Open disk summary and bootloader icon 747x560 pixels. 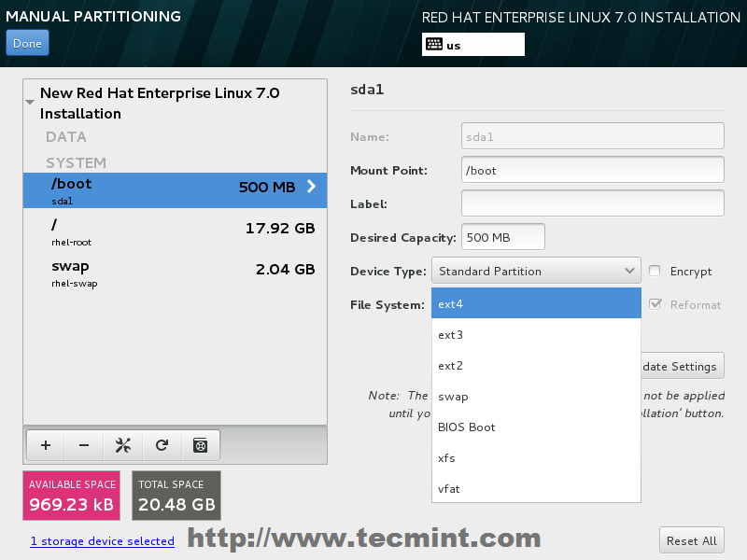click(201, 445)
